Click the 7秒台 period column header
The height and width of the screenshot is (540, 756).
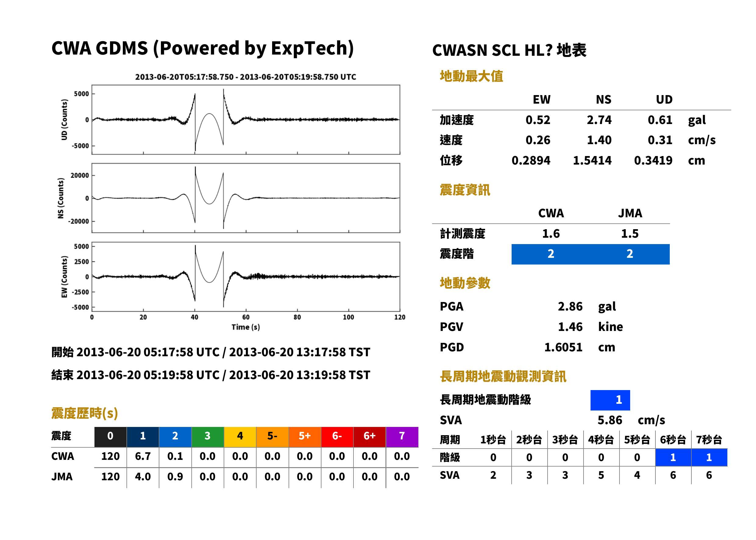(709, 440)
